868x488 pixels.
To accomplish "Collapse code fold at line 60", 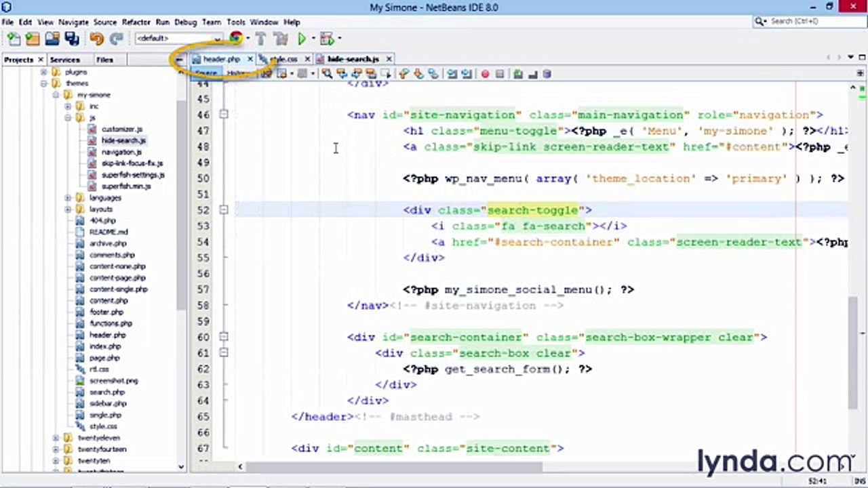I will pos(223,337).
